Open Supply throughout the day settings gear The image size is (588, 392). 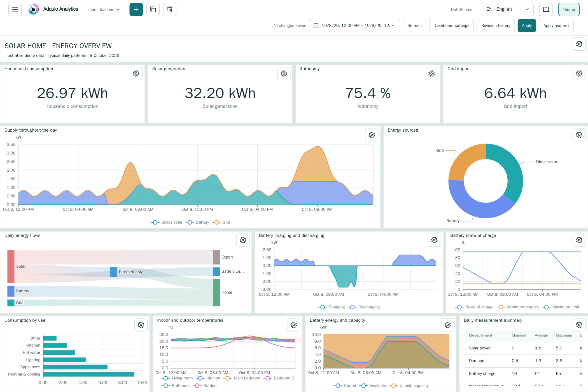pos(372,135)
